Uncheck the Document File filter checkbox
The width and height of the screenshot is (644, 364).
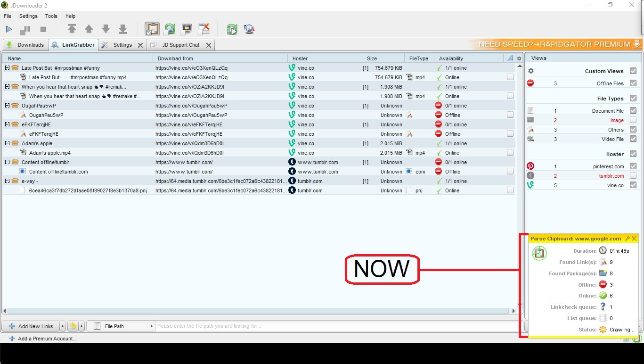tap(633, 111)
